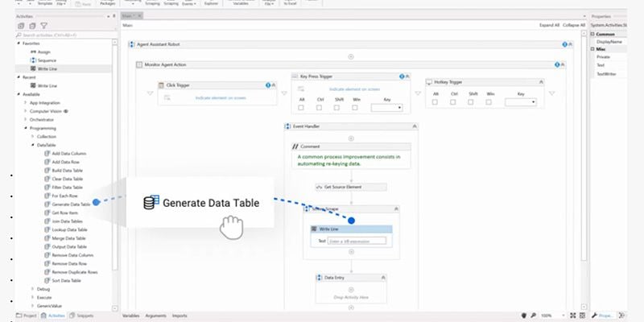Enable Alt checkbox in Key Press Trigger

[301, 108]
